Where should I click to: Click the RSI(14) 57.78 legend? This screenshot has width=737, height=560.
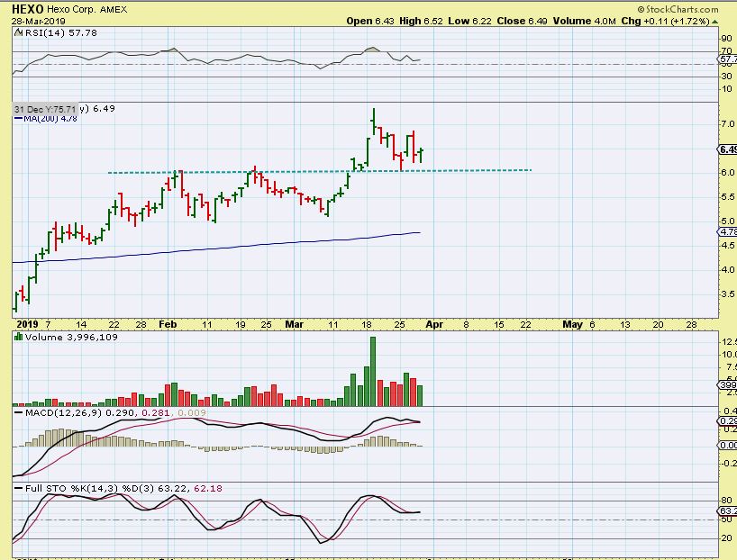60,33
